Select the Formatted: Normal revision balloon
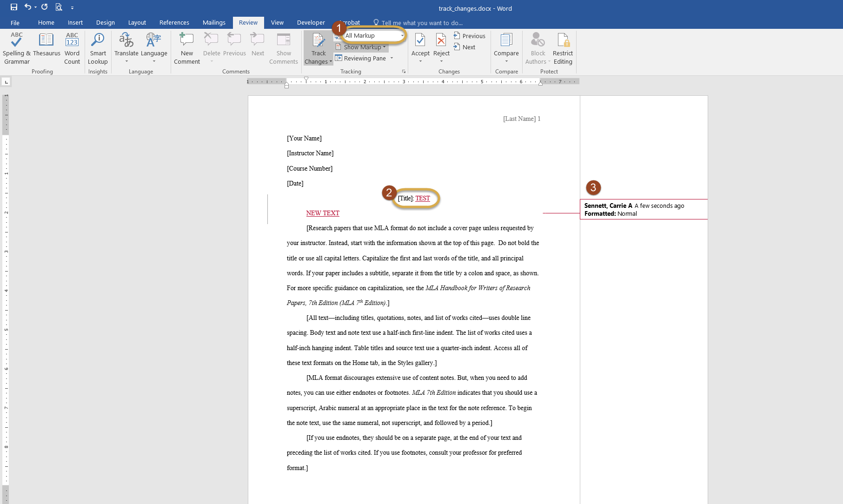 coord(644,210)
